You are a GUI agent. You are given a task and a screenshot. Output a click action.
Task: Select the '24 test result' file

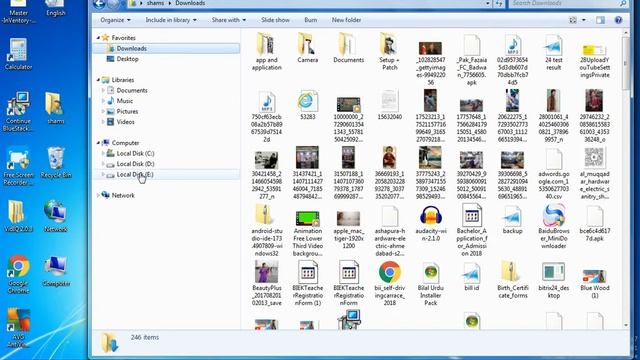[x=553, y=52]
